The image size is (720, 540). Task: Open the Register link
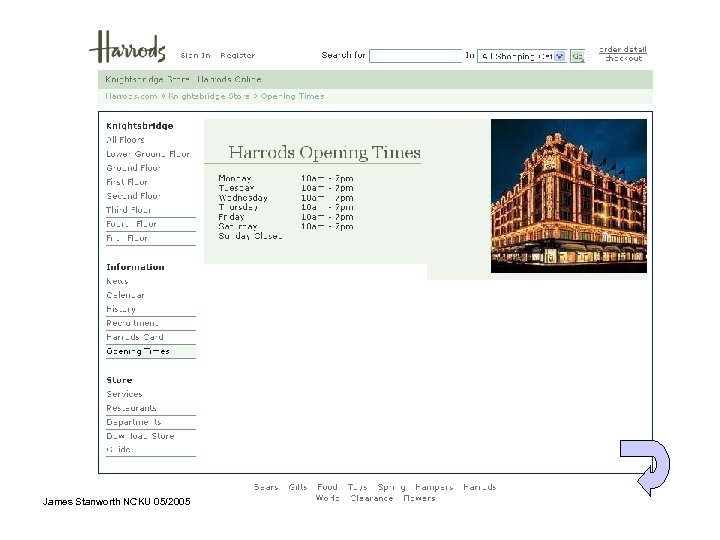[x=237, y=55]
